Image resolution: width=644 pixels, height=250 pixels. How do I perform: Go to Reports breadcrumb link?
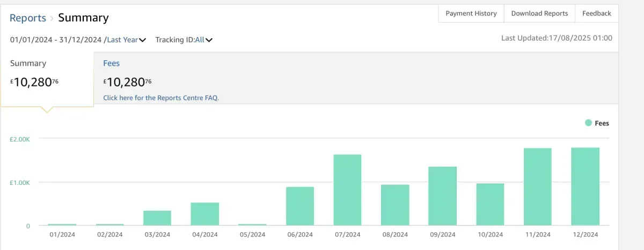pos(28,18)
